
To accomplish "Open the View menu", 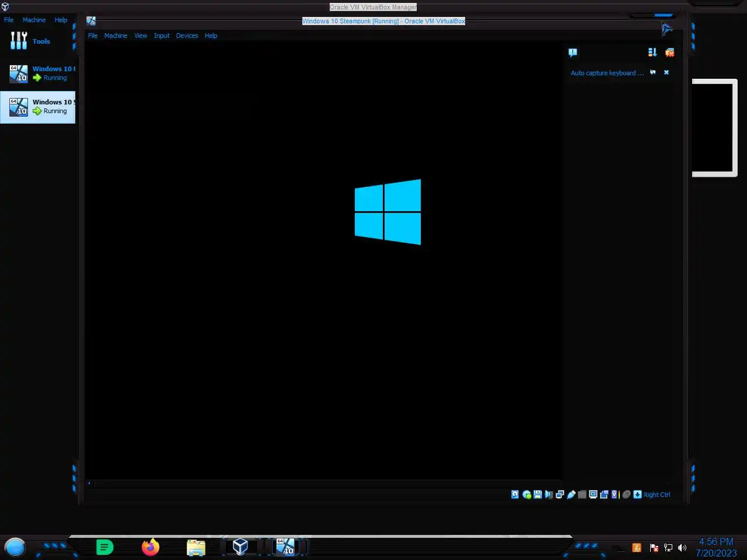I will coord(141,36).
